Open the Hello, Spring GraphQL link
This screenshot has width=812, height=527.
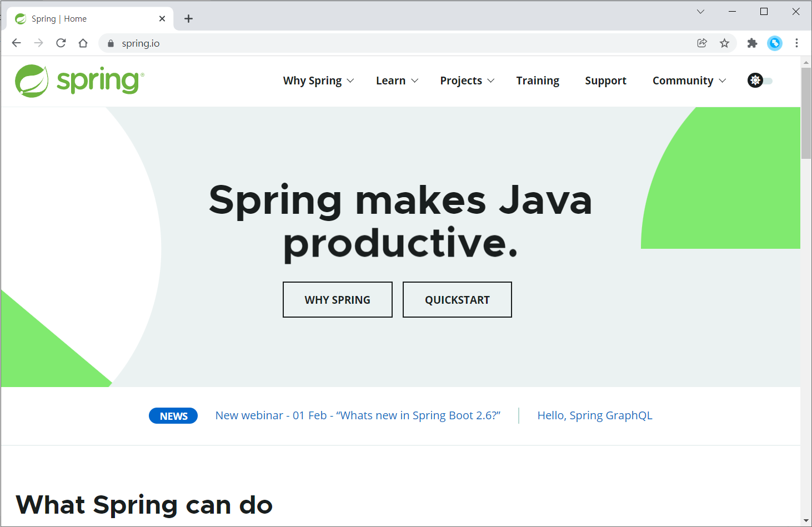point(595,415)
